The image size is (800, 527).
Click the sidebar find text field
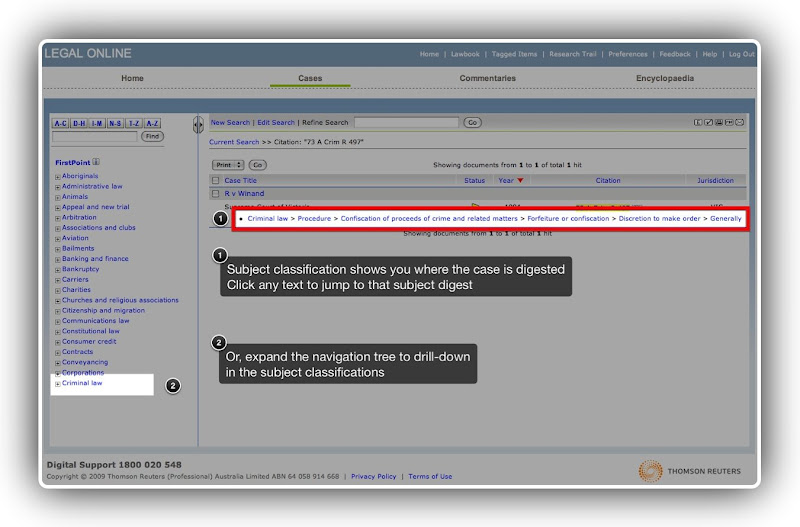(x=94, y=136)
